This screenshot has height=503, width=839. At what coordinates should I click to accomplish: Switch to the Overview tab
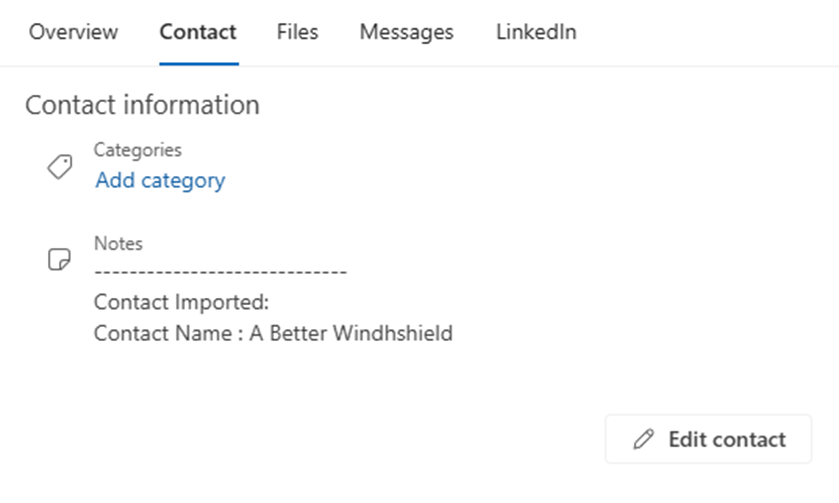(73, 32)
